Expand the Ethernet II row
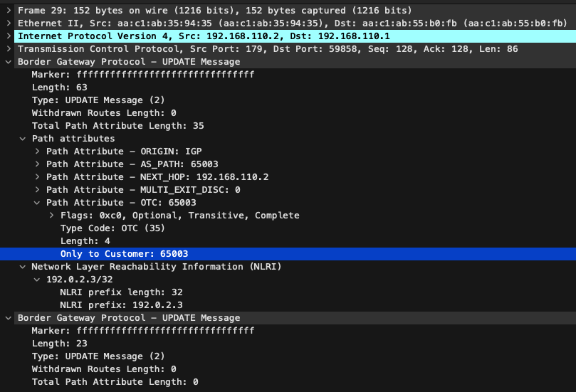The height and width of the screenshot is (392, 576). pos(9,23)
